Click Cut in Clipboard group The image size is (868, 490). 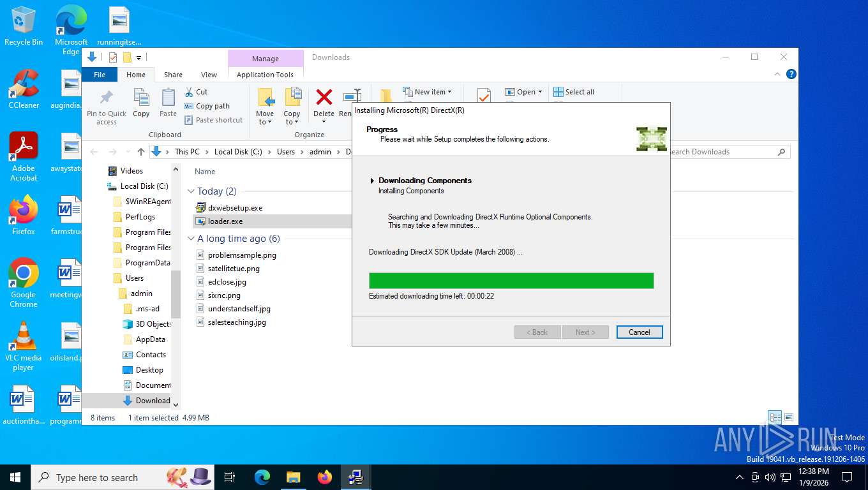pos(196,92)
